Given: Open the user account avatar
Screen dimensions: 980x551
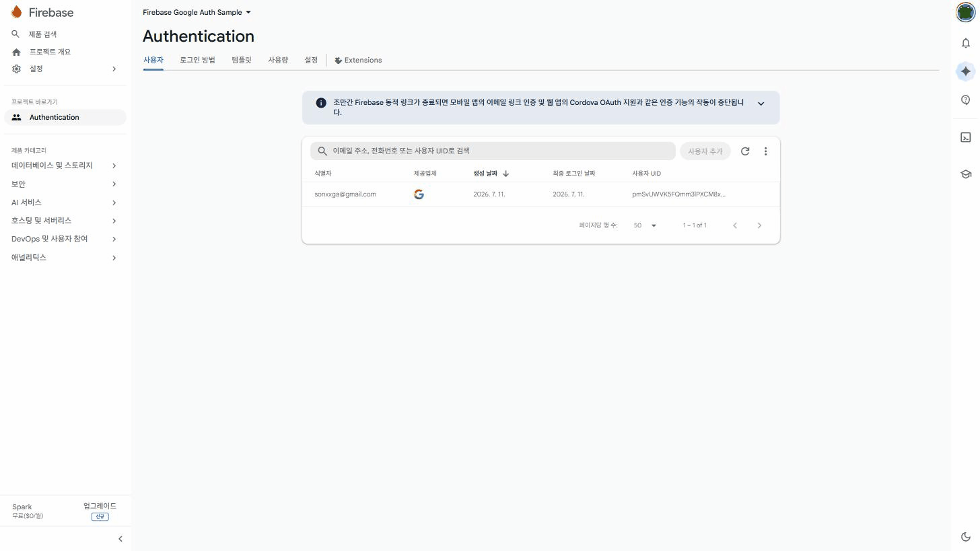Looking at the screenshot, I should [966, 12].
